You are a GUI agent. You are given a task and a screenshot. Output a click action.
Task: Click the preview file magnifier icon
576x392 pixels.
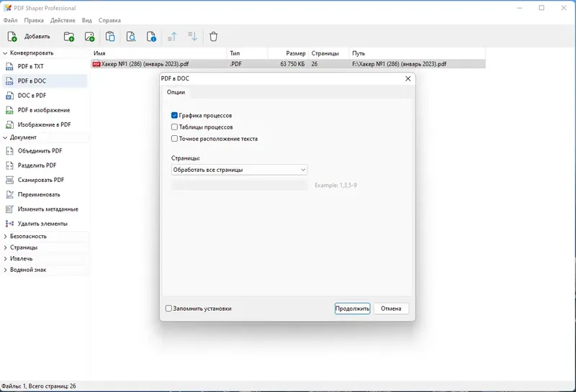pyautogui.click(x=131, y=37)
